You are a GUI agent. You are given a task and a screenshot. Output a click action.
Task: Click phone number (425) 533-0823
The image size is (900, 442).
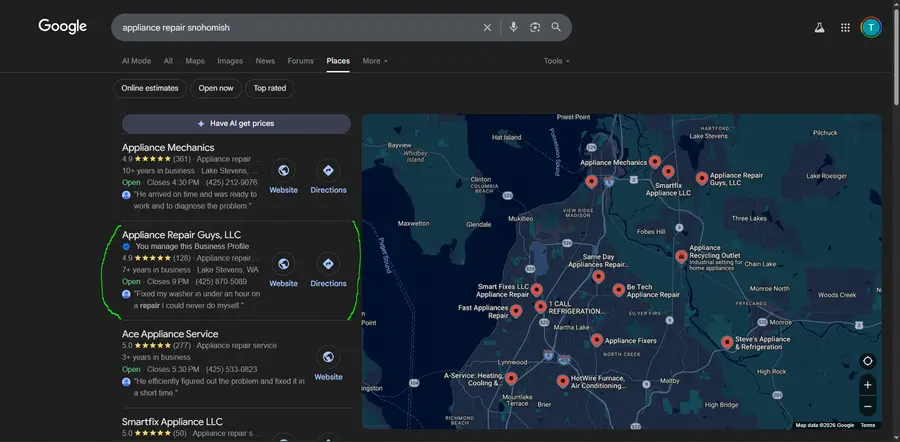[231, 369]
